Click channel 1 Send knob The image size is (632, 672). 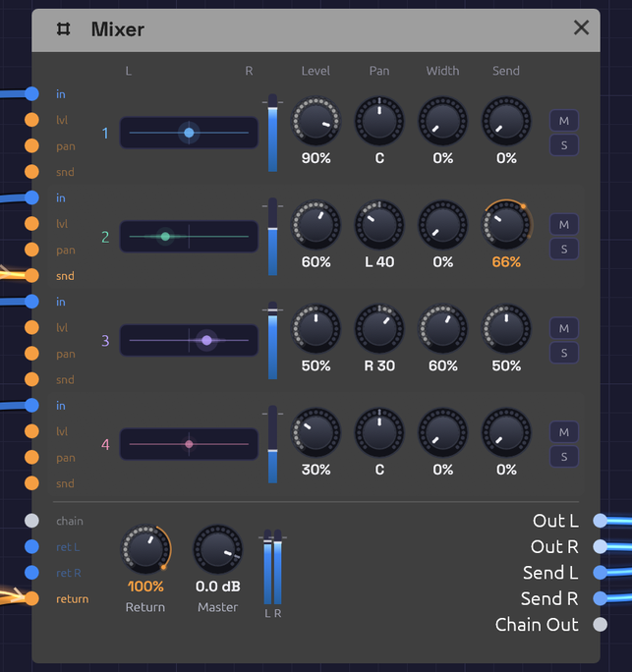[x=506, y=121]
